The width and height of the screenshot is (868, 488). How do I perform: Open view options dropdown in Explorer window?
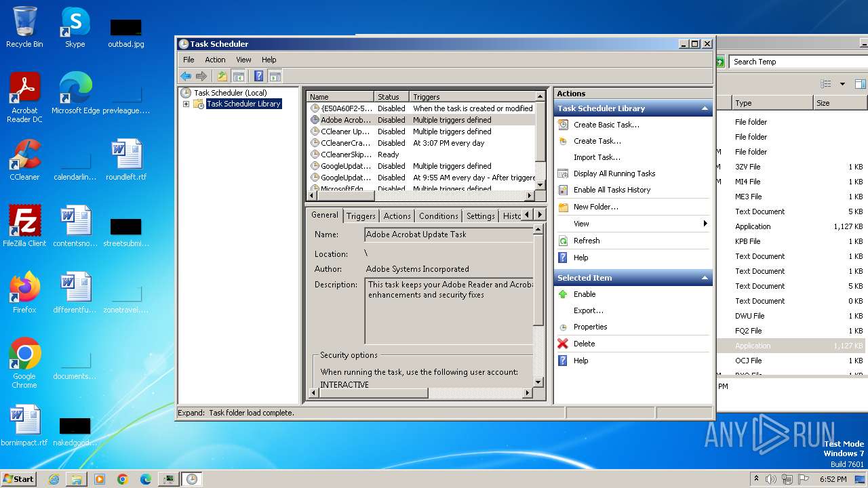[x=842, y=84]
